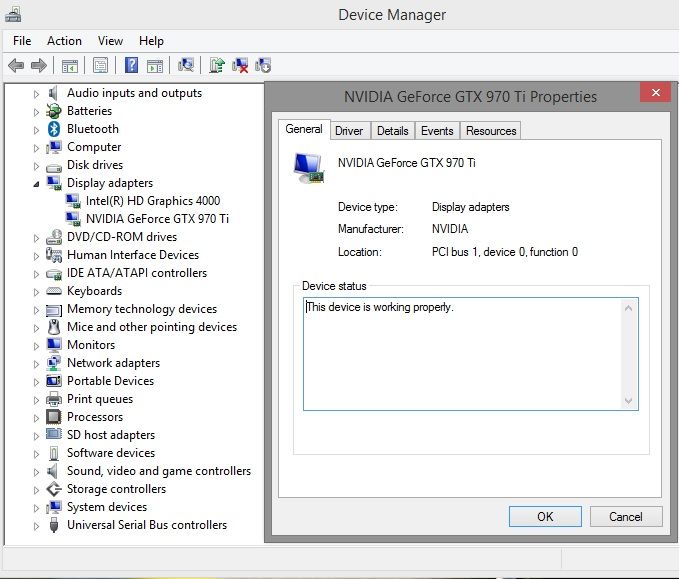The width and height of the screenshot is (679, 579).
Task: Click the DVD/CD-ROM drives icon
Action: click(54, 237)
